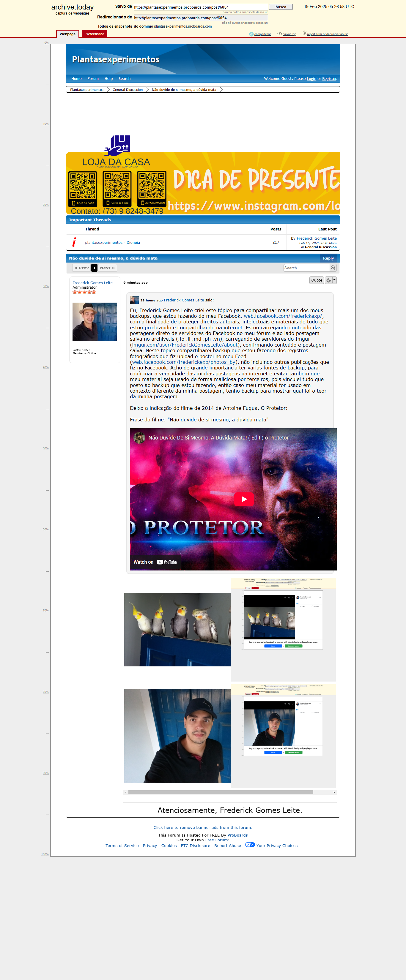Click the Redirecionado de URL field

coord(201,18)
